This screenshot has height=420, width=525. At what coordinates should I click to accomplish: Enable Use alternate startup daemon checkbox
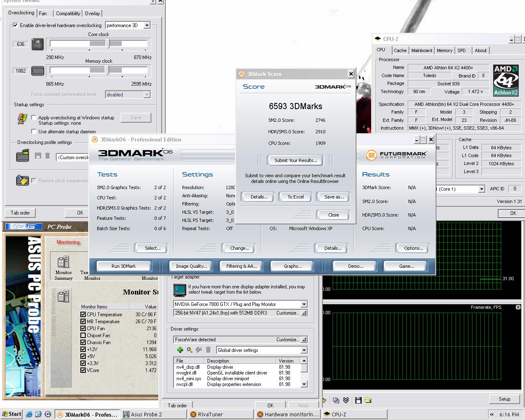coord(34,131)
